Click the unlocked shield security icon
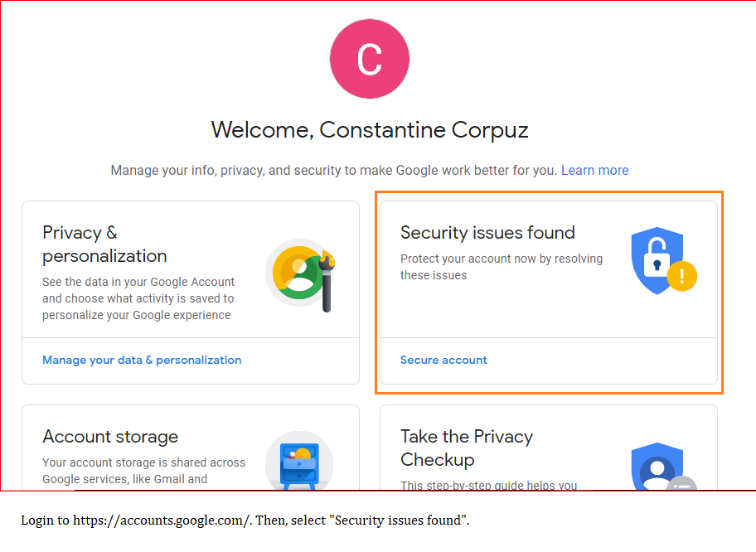This screenshot has width=756, height=552. (657, 260)
